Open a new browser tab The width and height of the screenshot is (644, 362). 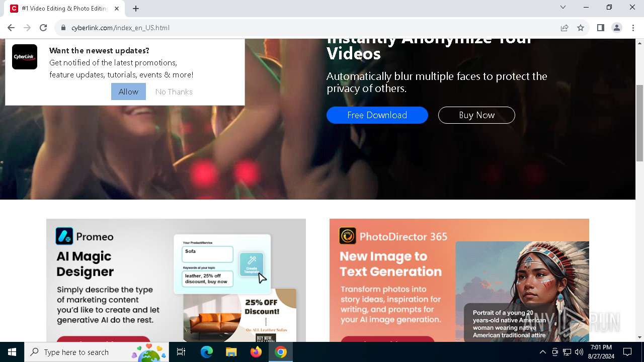(x=136, y=9)
